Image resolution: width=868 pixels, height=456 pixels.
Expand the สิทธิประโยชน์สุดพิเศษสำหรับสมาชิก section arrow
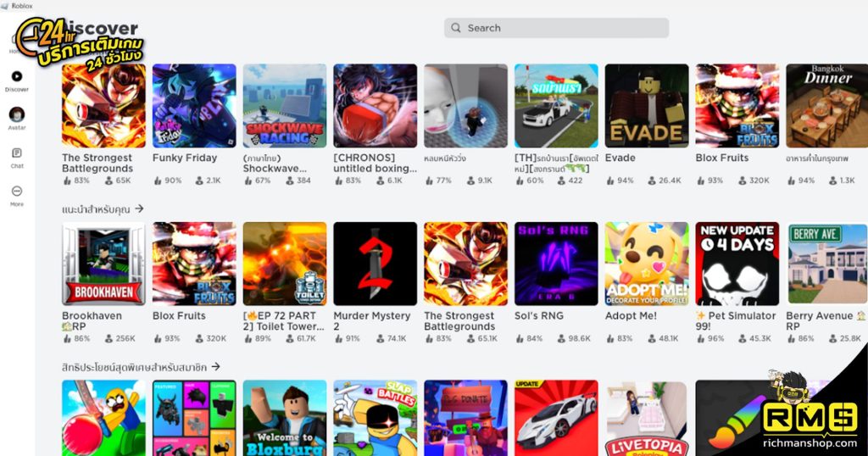click(x=215, y=367)
